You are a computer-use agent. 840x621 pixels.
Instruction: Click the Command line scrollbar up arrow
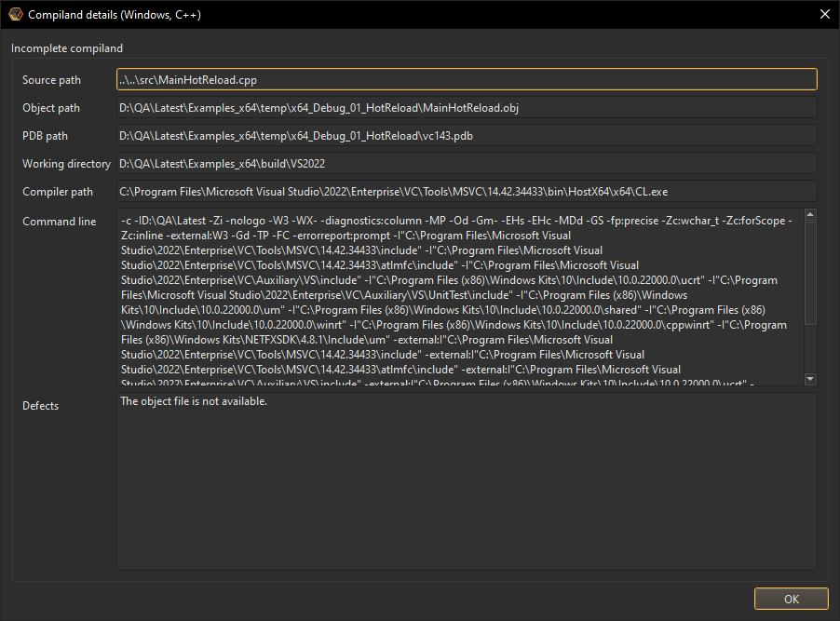pyautogui.click(x=810, y=215)
